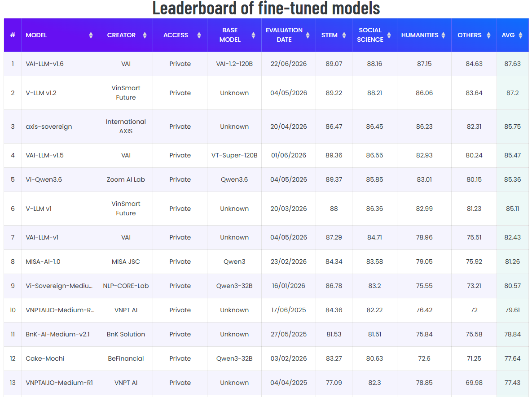This screenshot has height=397, width=532.
Task: Click the Leaderboard of fine-tuned models title
Action: [266, 8]
